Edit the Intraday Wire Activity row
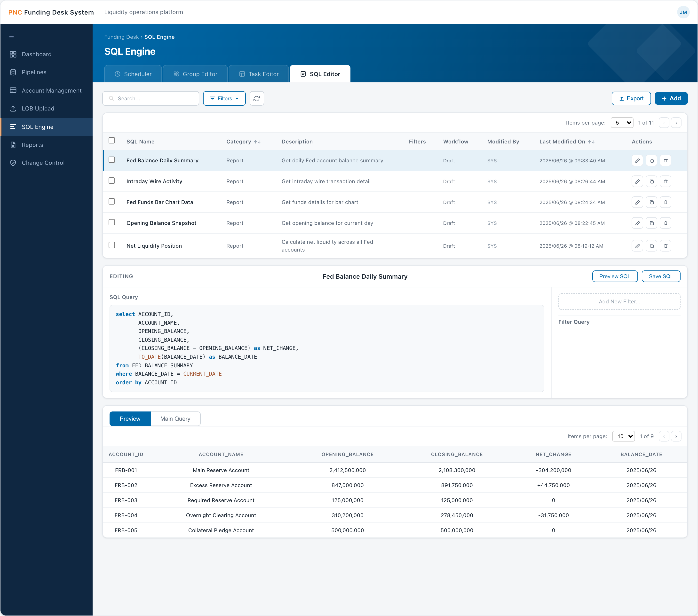This screenshot has width=698, height=616. pyautogui.click(x=637, y=181)
